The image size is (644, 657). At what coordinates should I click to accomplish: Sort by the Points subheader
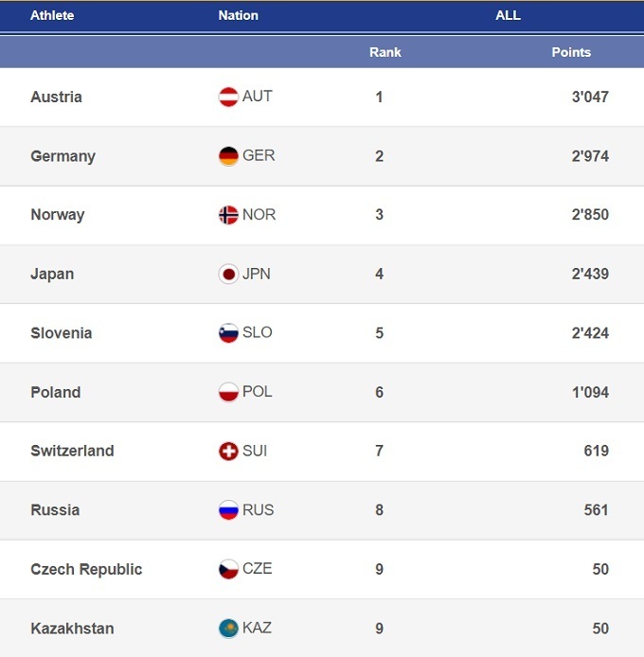pyautogui.click(x=571, y=52)
